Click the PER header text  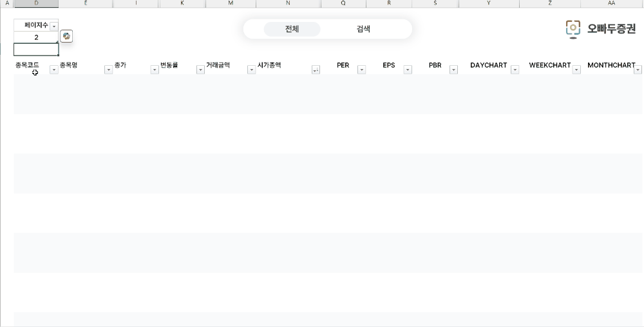[x=343, y=65]
